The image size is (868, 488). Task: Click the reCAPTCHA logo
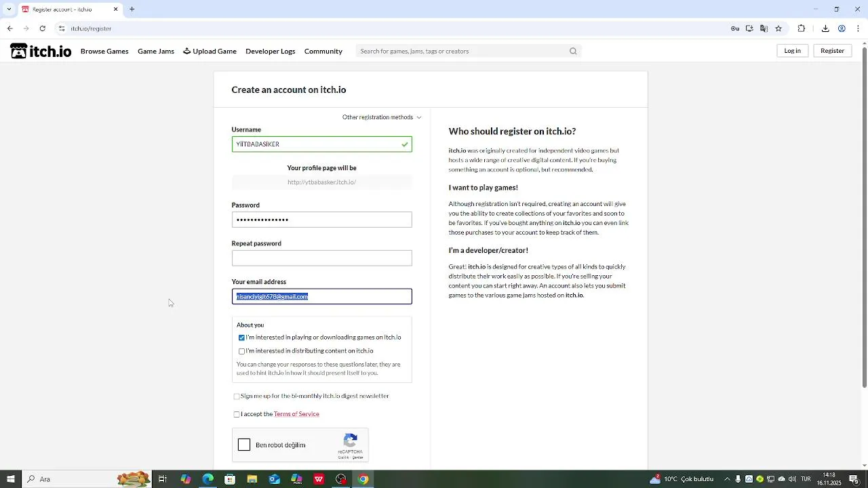tap(351, 441)
